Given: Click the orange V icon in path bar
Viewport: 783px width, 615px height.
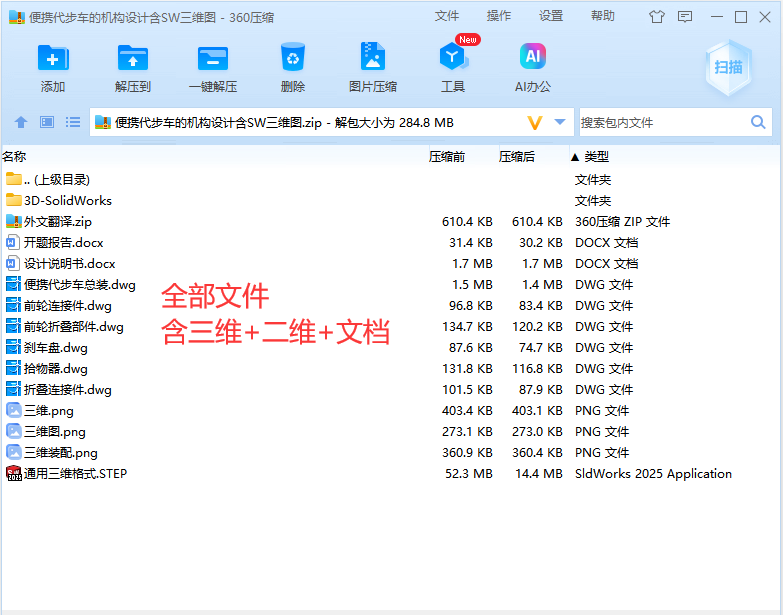Looking at the screenshot, I should [x=535, y=123].
